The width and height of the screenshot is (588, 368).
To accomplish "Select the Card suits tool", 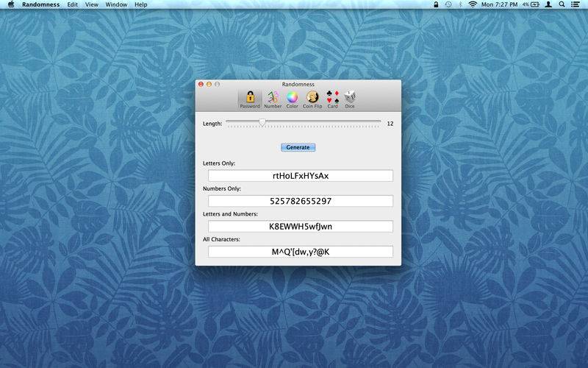I will click(333, 99).
